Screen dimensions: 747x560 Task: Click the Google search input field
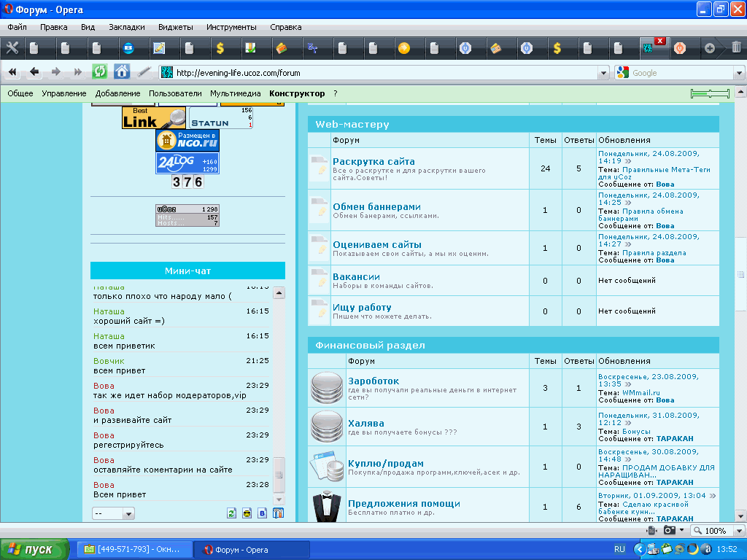tap(682, 73)
